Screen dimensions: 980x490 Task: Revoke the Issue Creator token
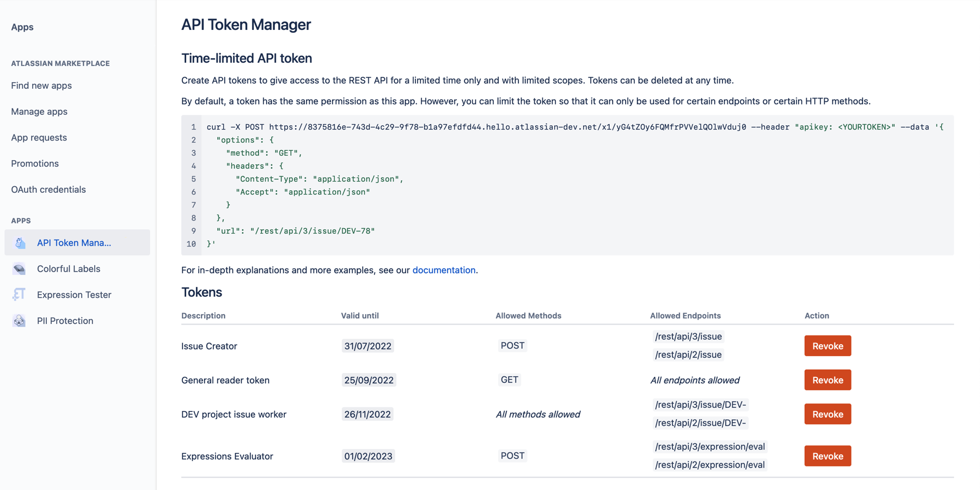click(827, 346)
